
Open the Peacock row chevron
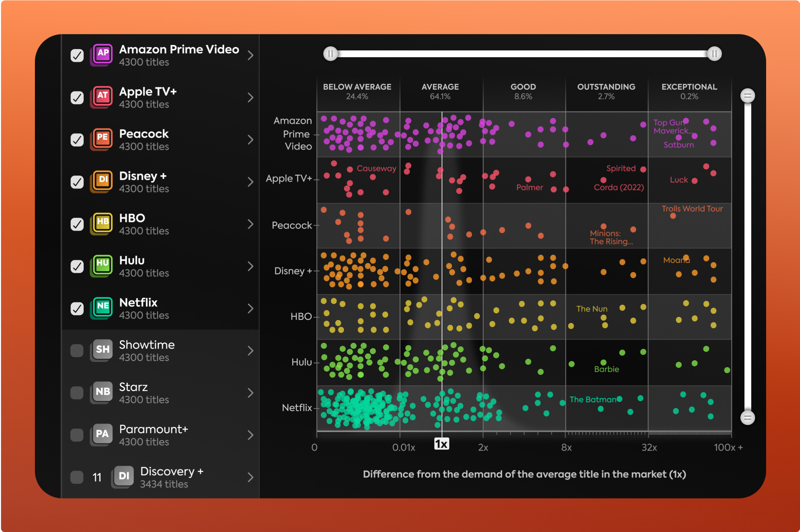[x=250, y=140]
